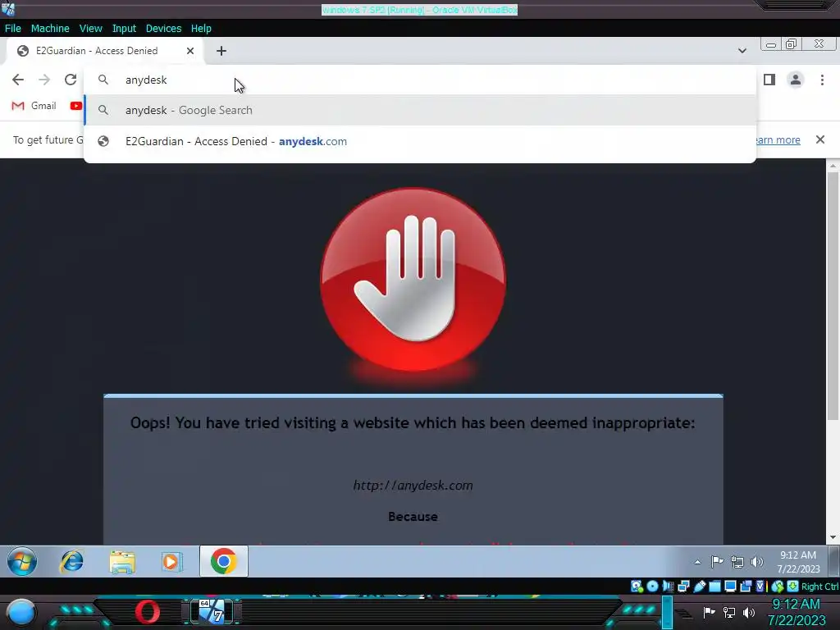Click VirtualBox mouse integration indicator

778,587
